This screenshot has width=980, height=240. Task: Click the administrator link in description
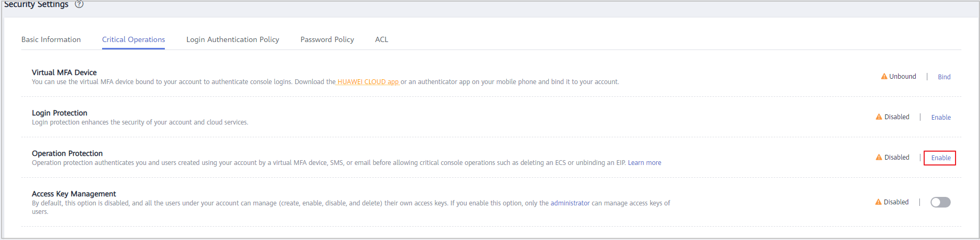tap(570, 203)
